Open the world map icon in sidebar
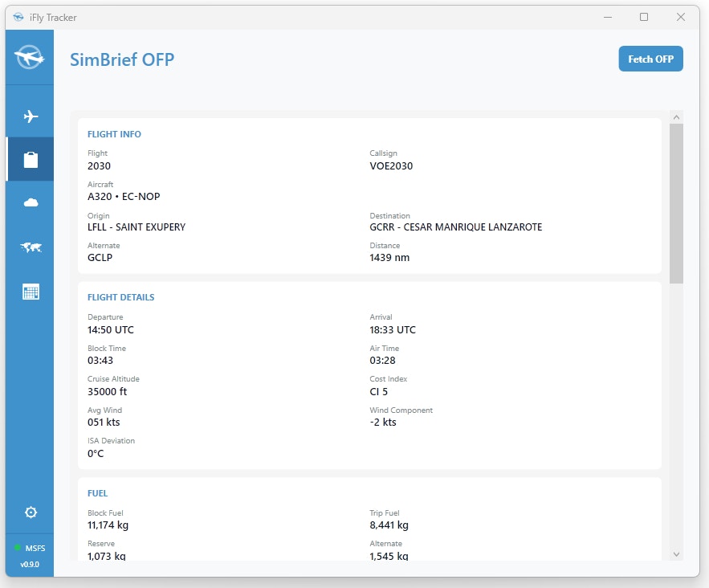Screen dimensions: 709x588 tap(31, 247)
